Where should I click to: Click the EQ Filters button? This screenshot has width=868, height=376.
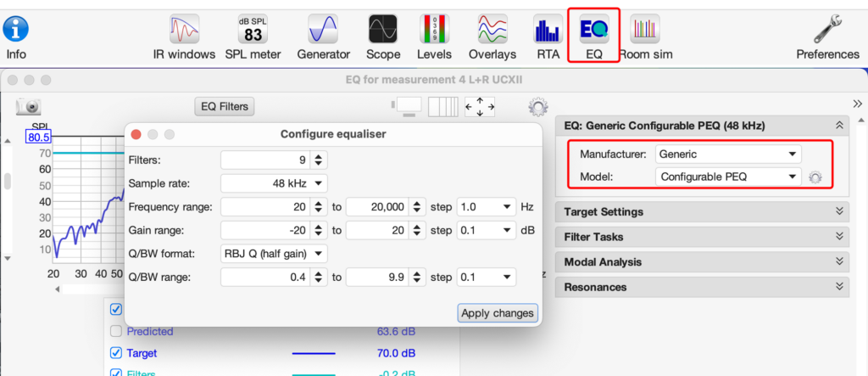tap(224, 107)
